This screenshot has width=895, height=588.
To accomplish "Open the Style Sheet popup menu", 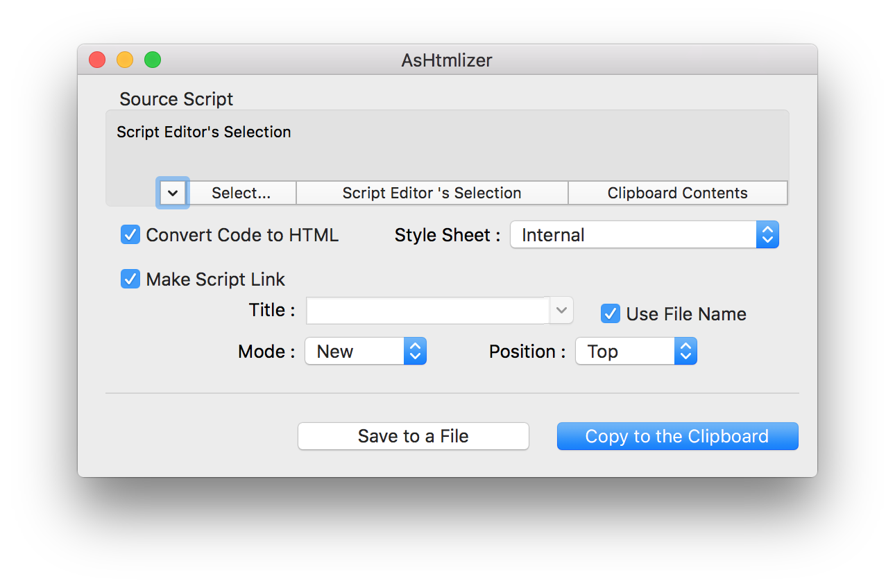I will tap(644, 235).
